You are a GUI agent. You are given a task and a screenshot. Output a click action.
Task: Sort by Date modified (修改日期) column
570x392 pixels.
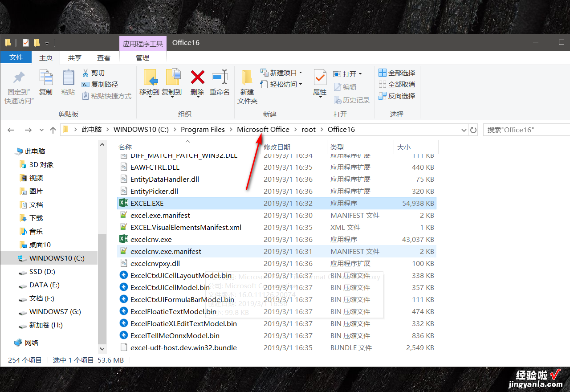point(277,147)
